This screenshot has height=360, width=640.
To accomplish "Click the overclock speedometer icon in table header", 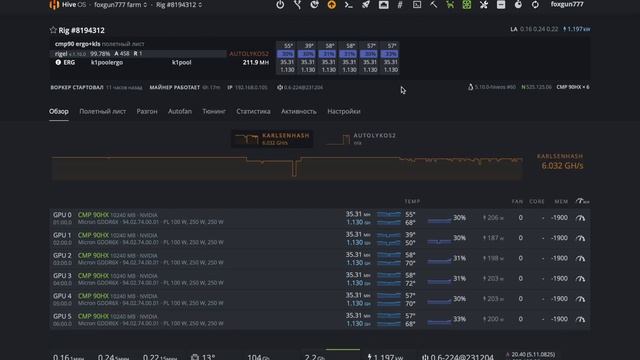I will click(x=582, y=201).
